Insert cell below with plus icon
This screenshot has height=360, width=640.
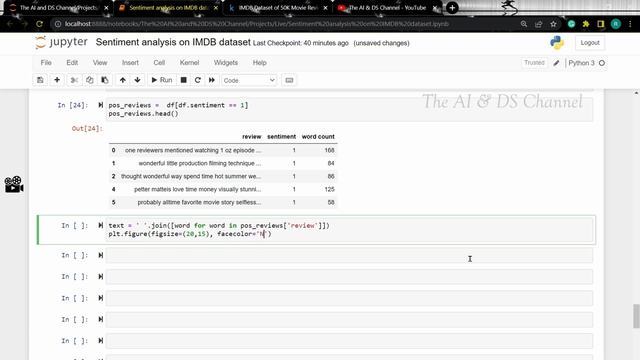coord(57,80)
